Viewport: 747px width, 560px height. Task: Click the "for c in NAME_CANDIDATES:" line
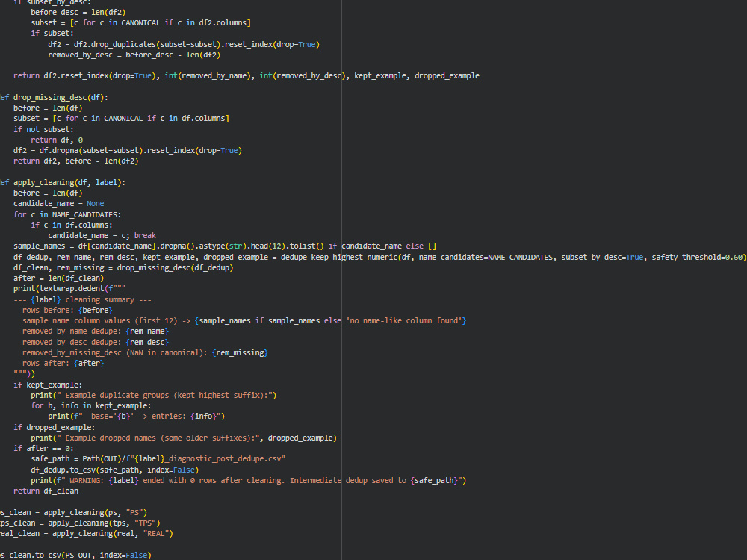67,215
